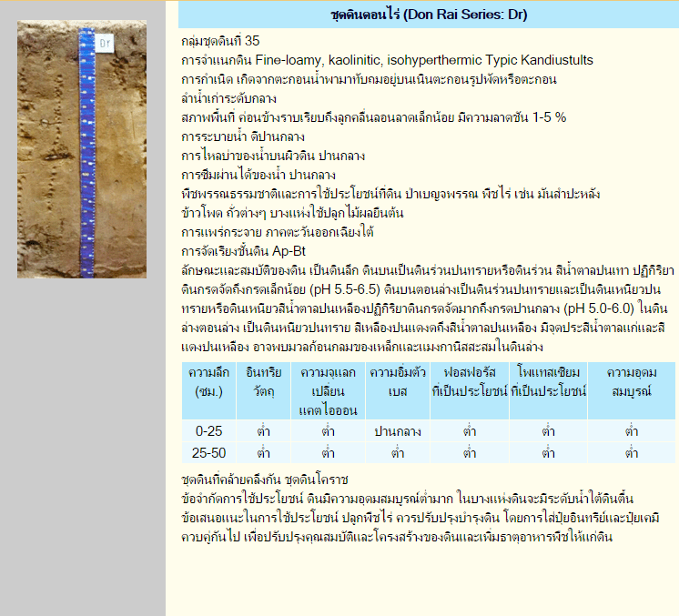Click the 'ข้อจำกัดการใช้ประโยชน์' limitation line

[x=408, y=499]
